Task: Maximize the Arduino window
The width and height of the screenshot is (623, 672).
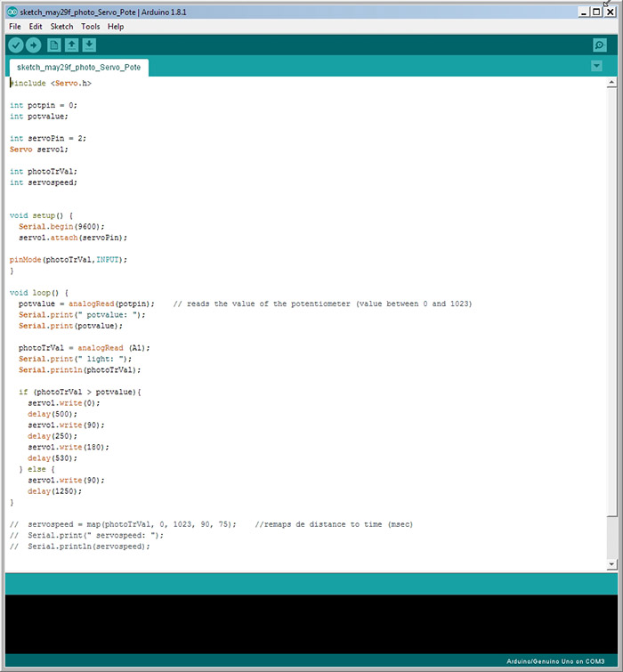Action: [596, 12]
